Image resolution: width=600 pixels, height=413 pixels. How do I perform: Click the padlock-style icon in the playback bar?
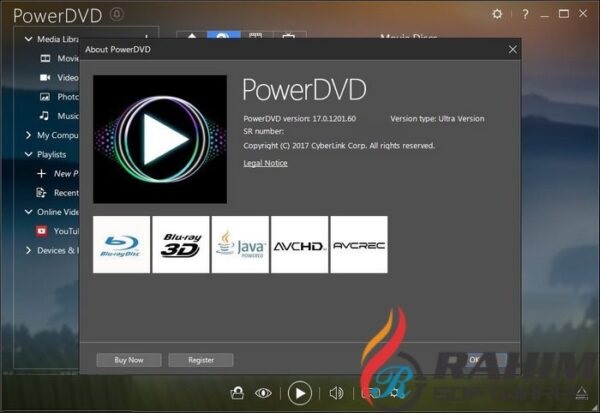(237, 393)
